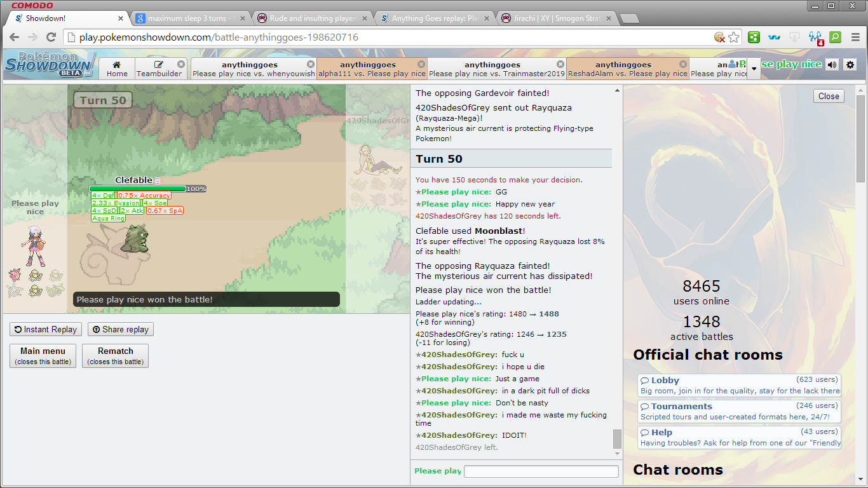
Task: Switch to ReshadAlam battle tab
Action: tap(627, 69)
